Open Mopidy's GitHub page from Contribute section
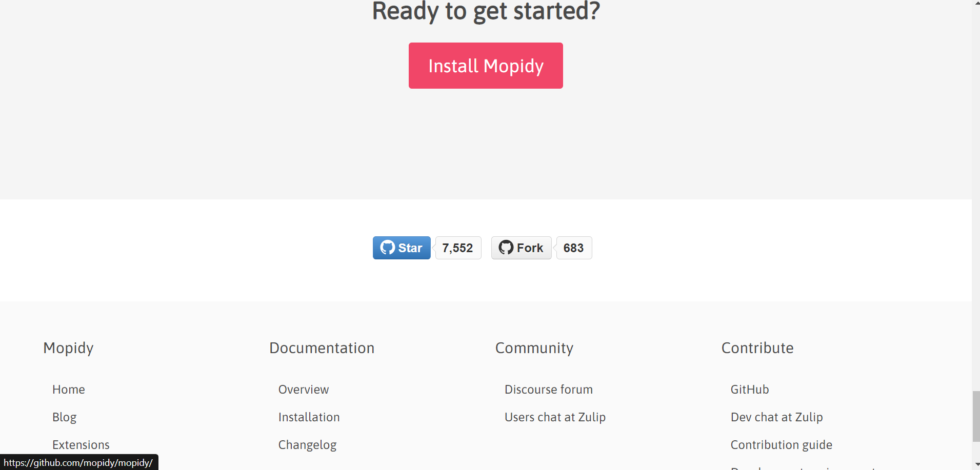Screen dimensions: 980x470 (x=749, y=390)
